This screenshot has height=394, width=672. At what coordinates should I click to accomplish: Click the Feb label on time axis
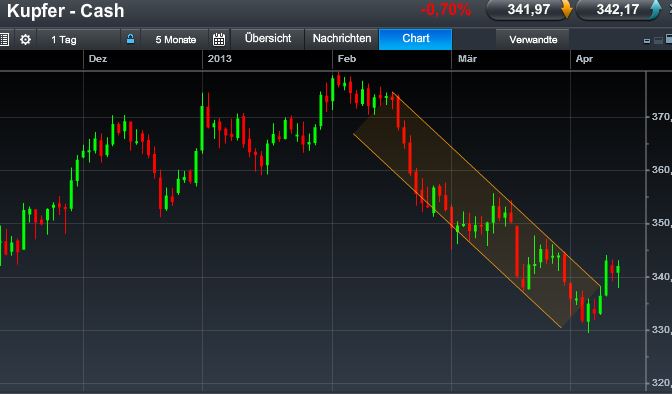(347, 59)
